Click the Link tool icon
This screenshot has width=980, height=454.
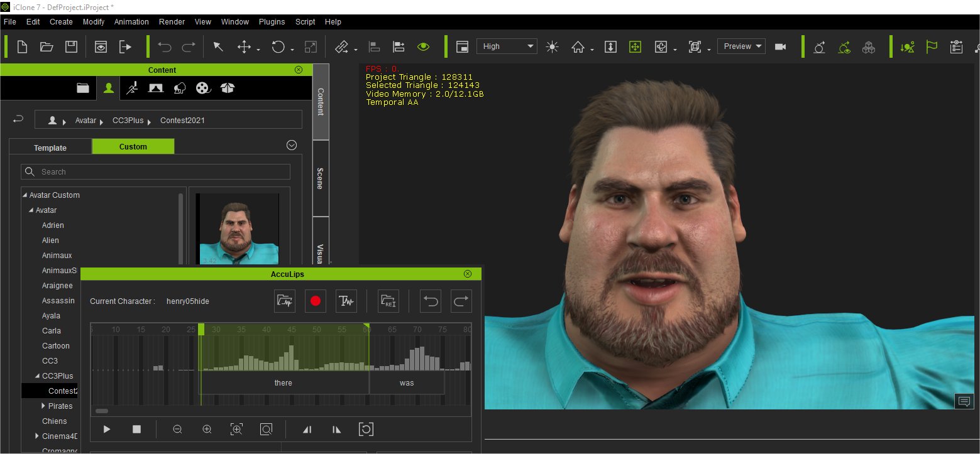[341, 46]
